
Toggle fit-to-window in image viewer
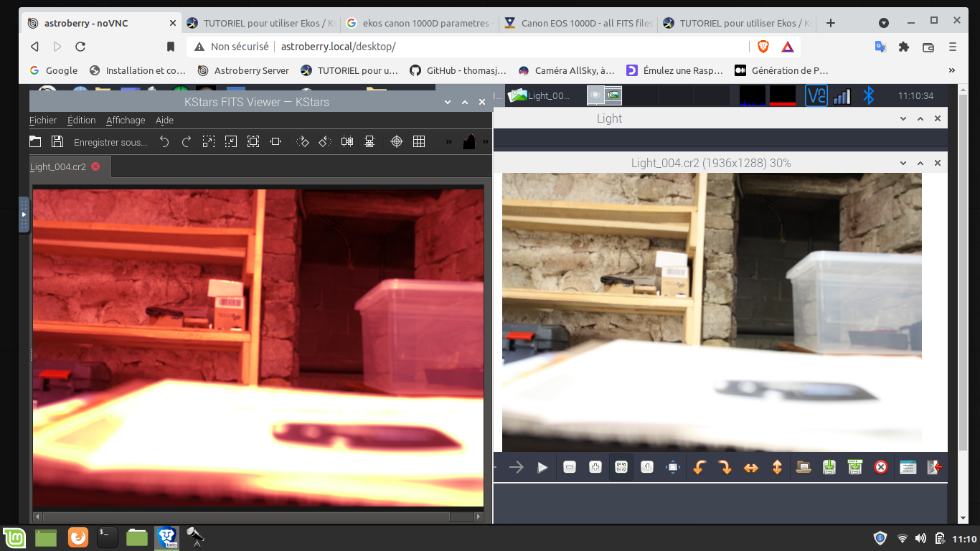[x=621, y=468]
